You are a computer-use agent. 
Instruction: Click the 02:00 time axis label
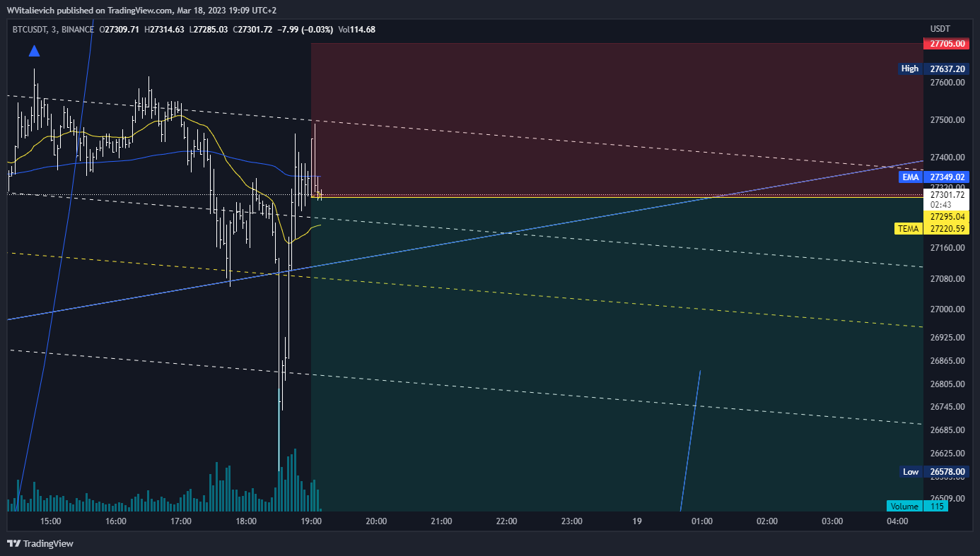[767, 521]
